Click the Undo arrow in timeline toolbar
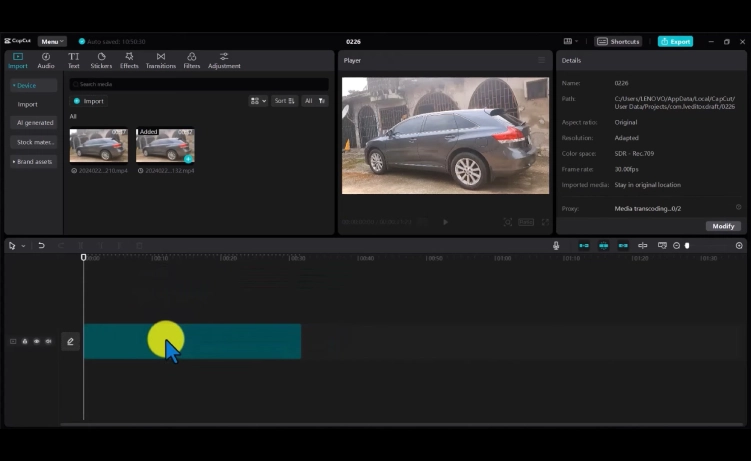This screenshot has width=751, height=461. click(x=41, y=246)
